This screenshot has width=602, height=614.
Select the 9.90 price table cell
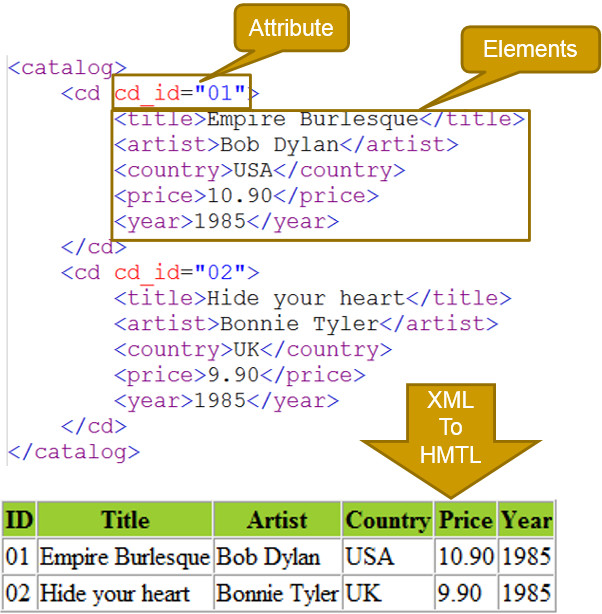click(465, 592)
